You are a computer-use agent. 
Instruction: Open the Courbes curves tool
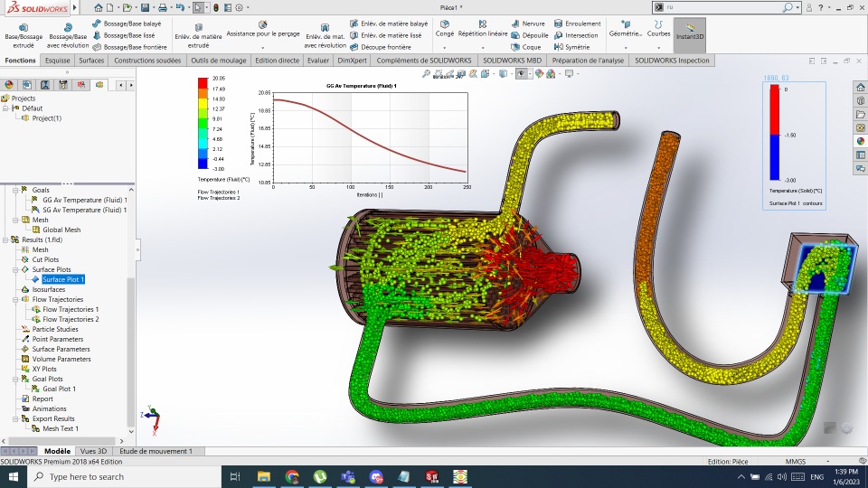point(658,29)
